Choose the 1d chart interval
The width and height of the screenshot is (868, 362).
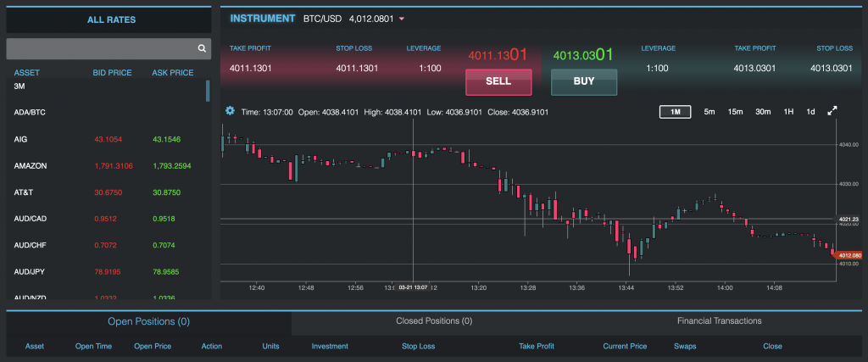click(x=810, y=112)
